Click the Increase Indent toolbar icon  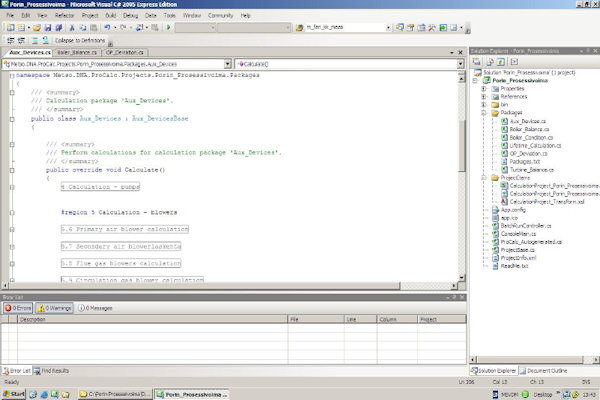click(x=21, y=40)
